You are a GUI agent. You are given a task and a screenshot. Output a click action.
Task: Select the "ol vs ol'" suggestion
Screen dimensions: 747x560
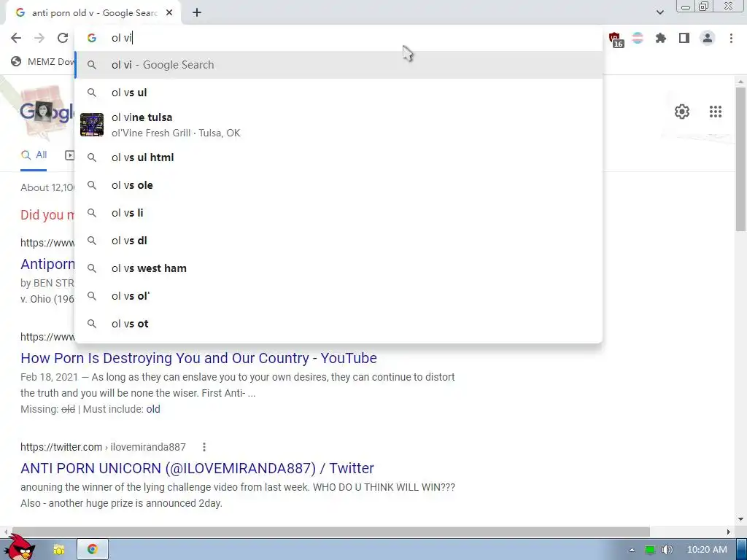pos(338,296)
